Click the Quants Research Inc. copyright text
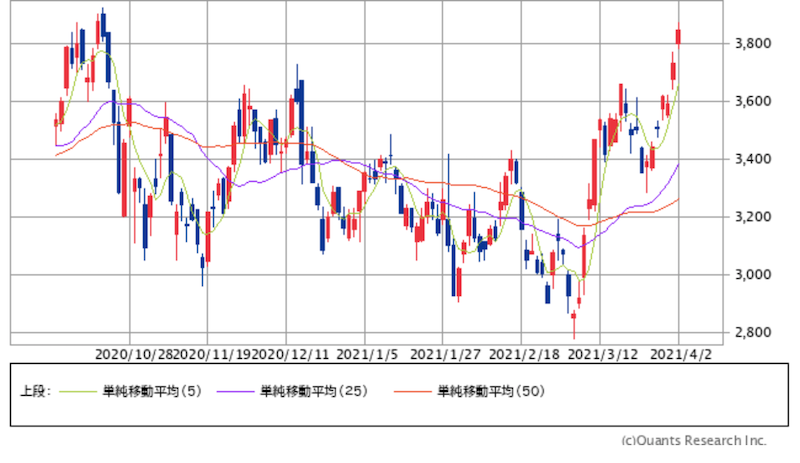The height and width of the screenshot is (463, 800). (x=694, y=441)
